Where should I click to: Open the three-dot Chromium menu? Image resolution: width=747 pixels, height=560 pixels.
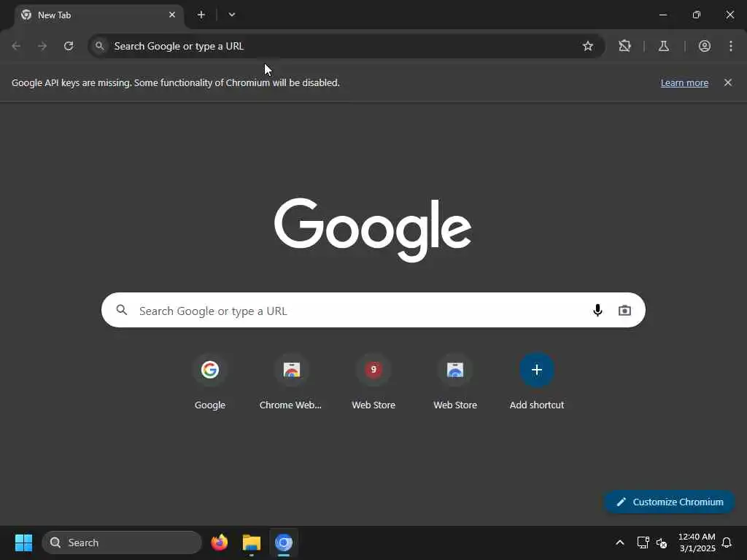[731, 46]
